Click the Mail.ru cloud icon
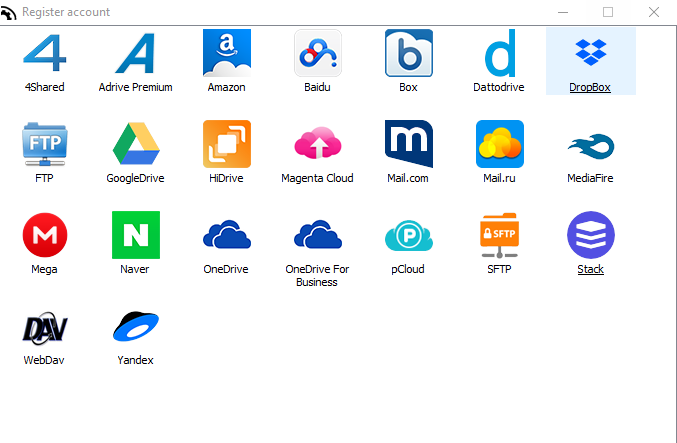 point(500,144)
